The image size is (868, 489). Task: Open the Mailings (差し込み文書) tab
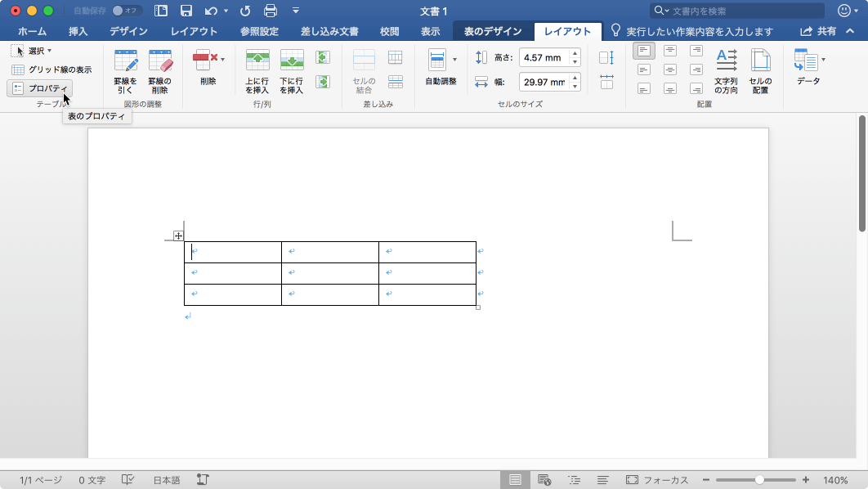click(x=329, y=32)
